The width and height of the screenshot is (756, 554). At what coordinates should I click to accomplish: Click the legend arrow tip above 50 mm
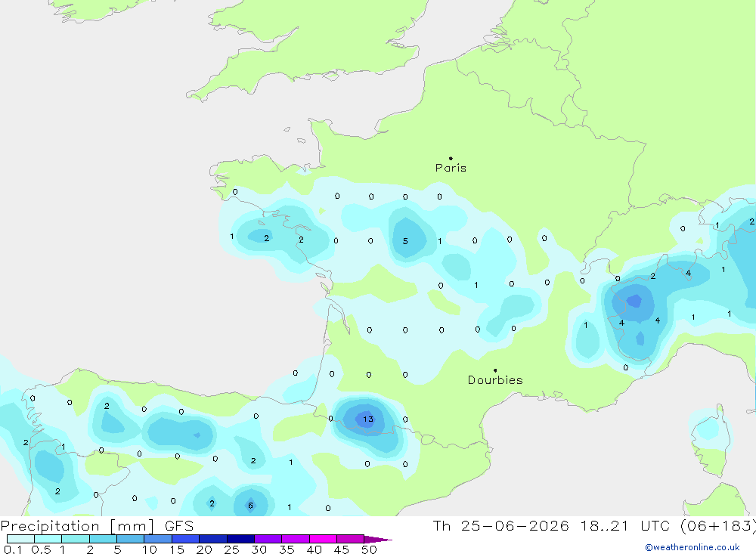(379, 540)
